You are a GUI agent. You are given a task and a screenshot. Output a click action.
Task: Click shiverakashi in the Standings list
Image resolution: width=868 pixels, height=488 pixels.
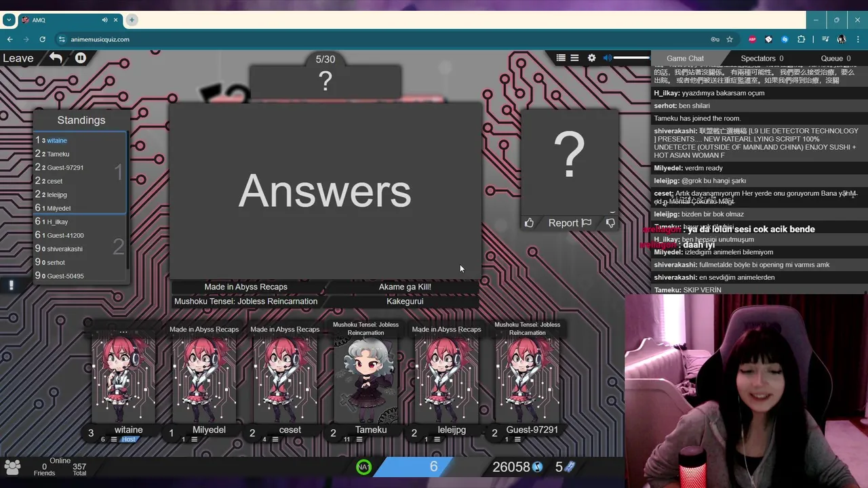(x=64, y=249)
